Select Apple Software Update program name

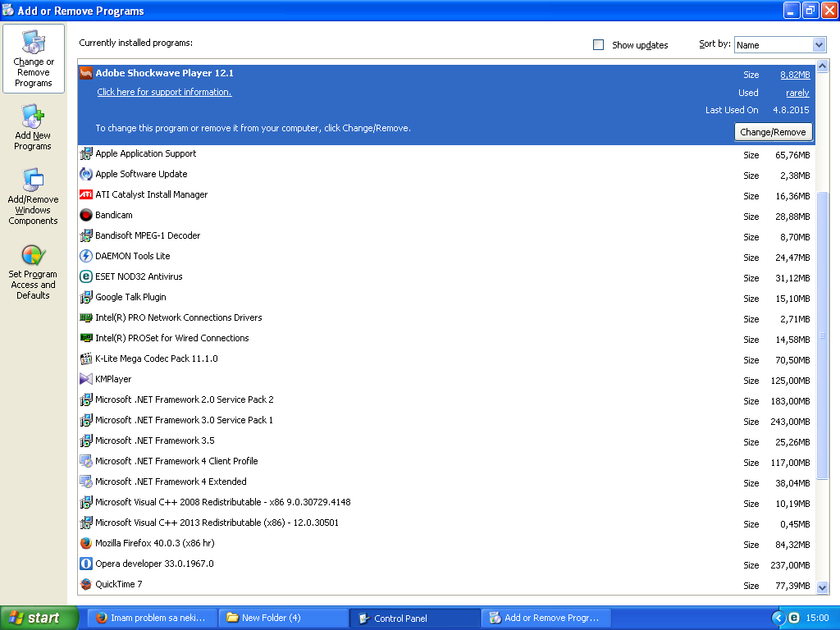(x=141, y=174)
